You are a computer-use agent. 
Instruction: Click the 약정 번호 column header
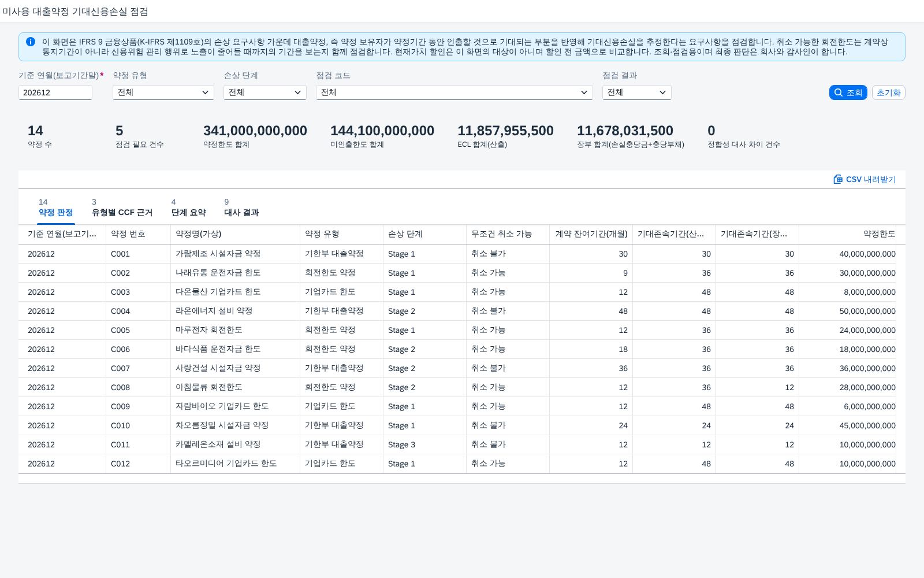[139, 234]
